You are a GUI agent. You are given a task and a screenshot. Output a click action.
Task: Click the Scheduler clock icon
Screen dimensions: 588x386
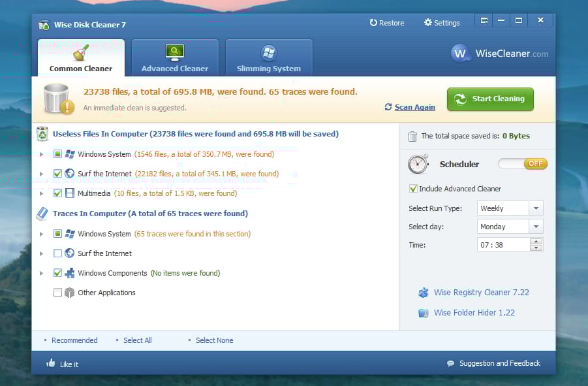[418, 164]
